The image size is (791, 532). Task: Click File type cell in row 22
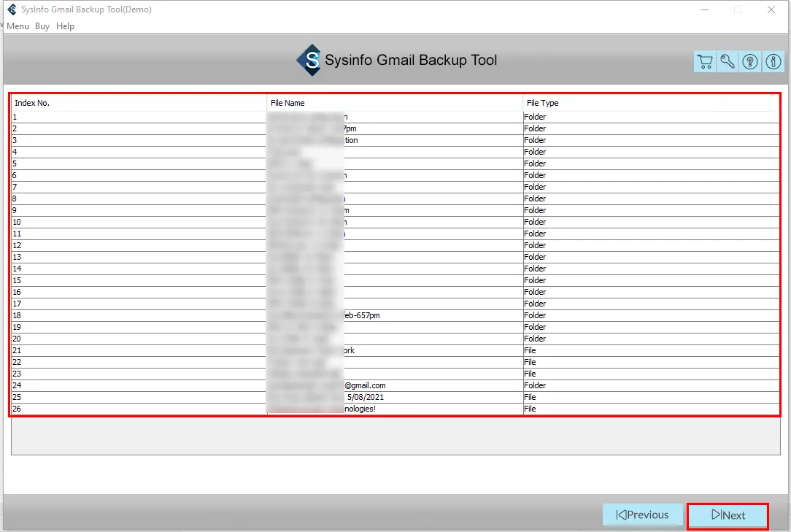pos(651,363)
